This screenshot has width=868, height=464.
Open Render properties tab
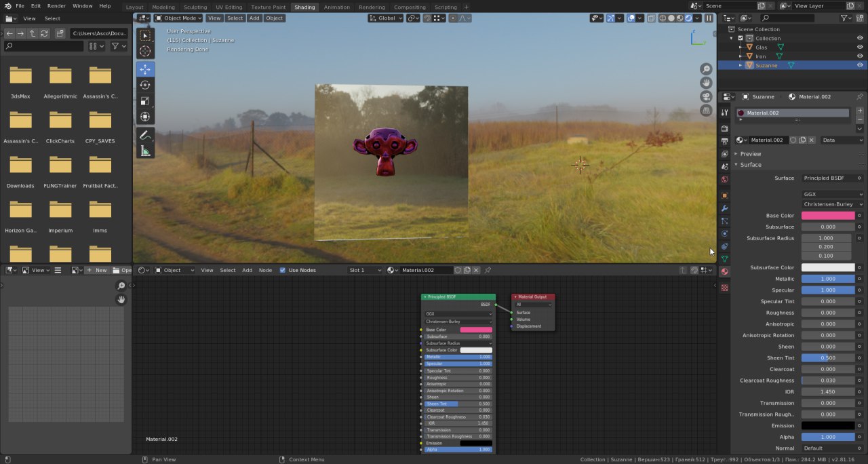click(725, 128)
